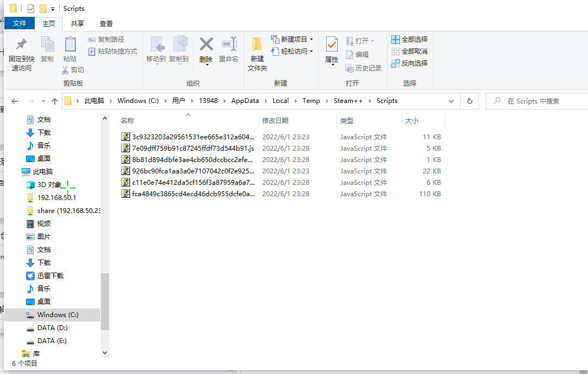Toggle the 名称 column sort order
This screenshot has height=374, width=588.
(x=128, y=120)
